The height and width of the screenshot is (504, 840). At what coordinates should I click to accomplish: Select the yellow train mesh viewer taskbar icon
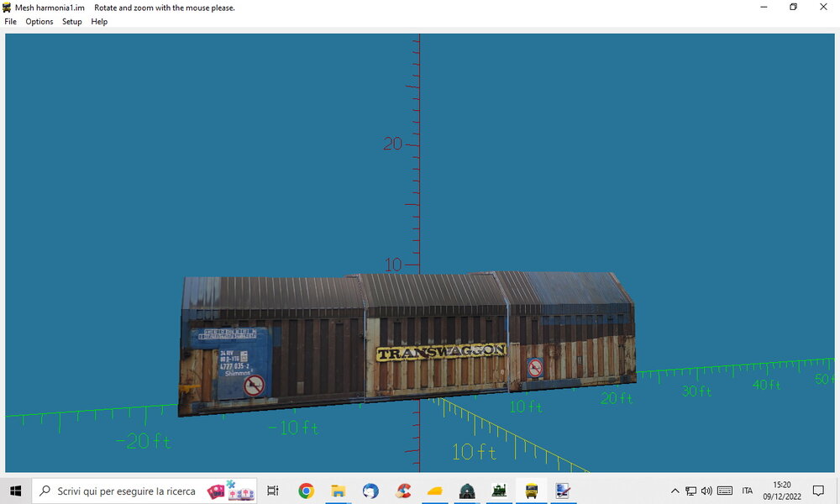[x=532, y=491]
